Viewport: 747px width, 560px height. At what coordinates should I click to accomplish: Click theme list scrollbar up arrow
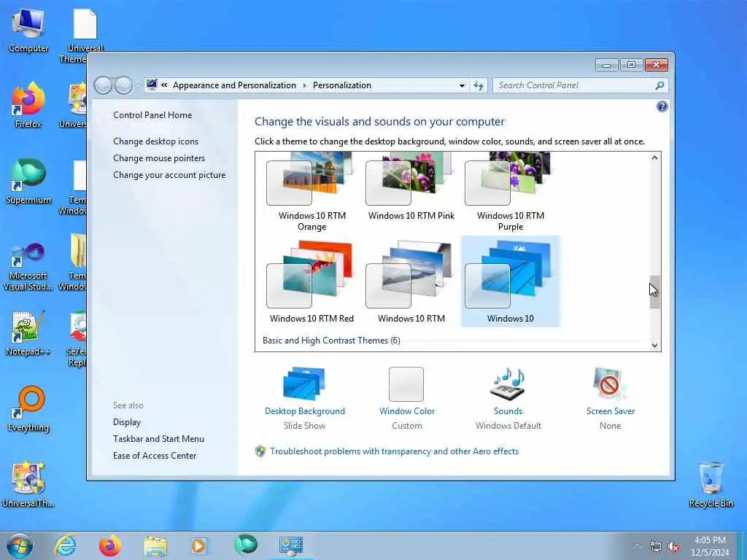(x=654, y=157)
